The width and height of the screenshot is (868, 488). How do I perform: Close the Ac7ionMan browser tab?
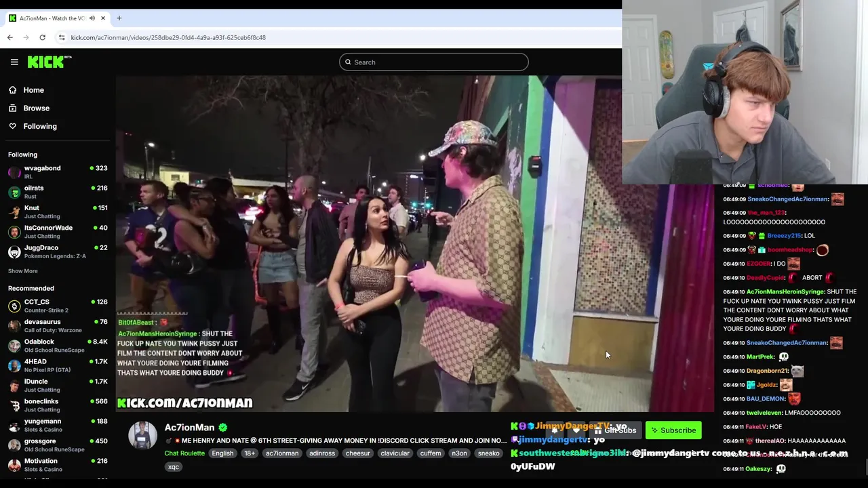coord(103,18)
